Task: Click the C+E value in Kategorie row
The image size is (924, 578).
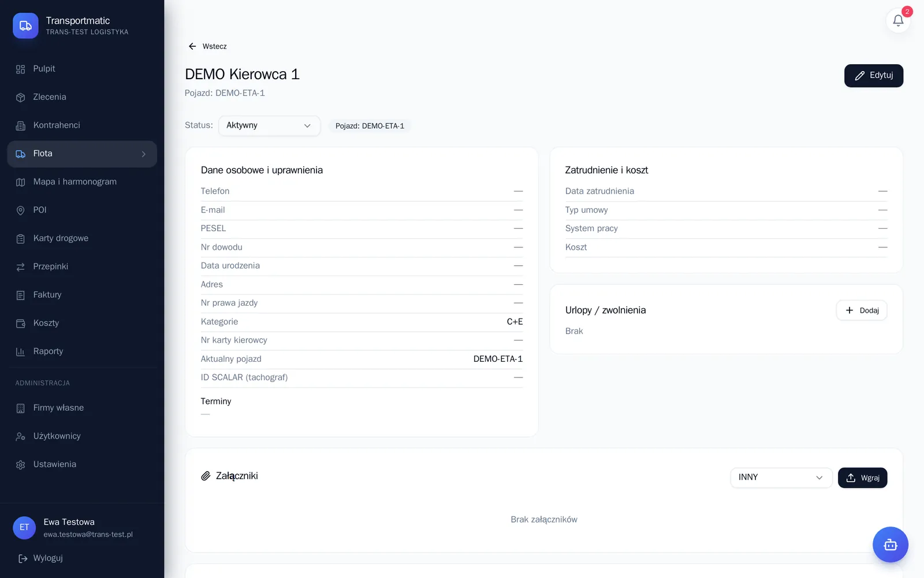Action: [x=515, y=322]
